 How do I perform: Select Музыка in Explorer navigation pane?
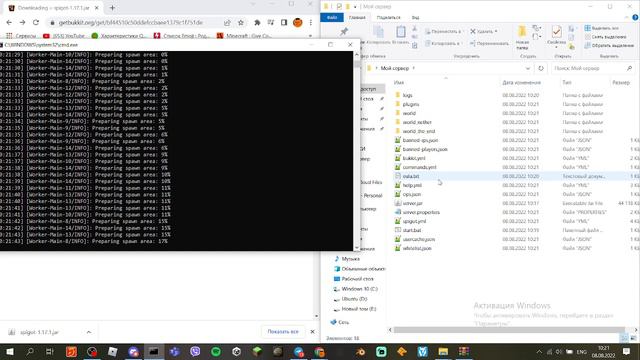point(351,259)
